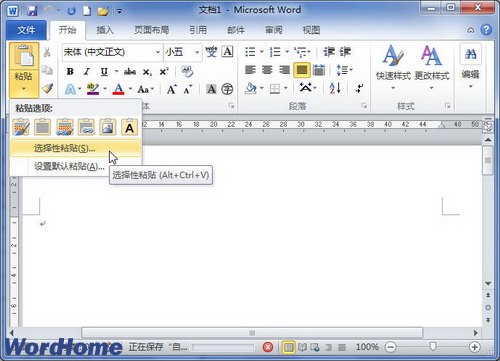This screenshot has height=361, width=500.
Task: Click Grow Font icon
Action: tap(172, 89)
